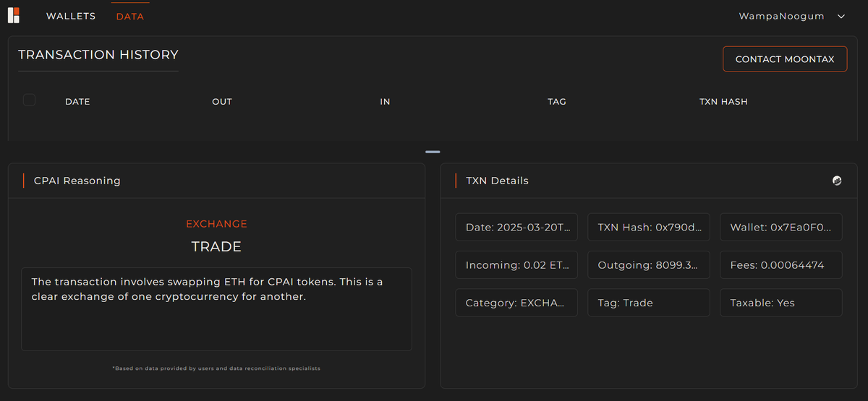The height and width of the screenshot is (401, 868).
Task: Click the IN column header
Action: (385, 102)
